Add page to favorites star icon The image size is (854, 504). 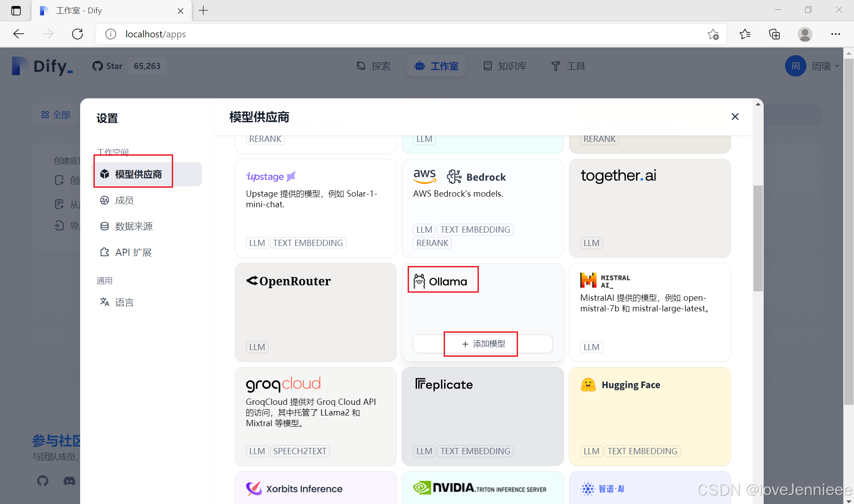click(x=713, y=34)
